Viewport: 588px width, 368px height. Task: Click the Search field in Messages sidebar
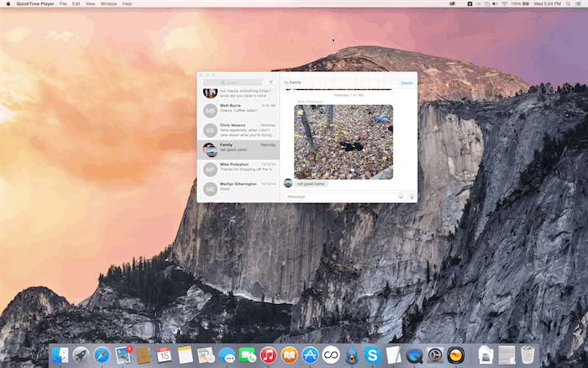233,82
